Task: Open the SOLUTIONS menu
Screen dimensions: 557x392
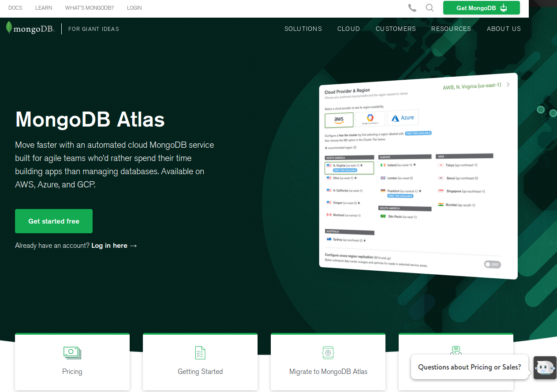Action: coord(303,29)
